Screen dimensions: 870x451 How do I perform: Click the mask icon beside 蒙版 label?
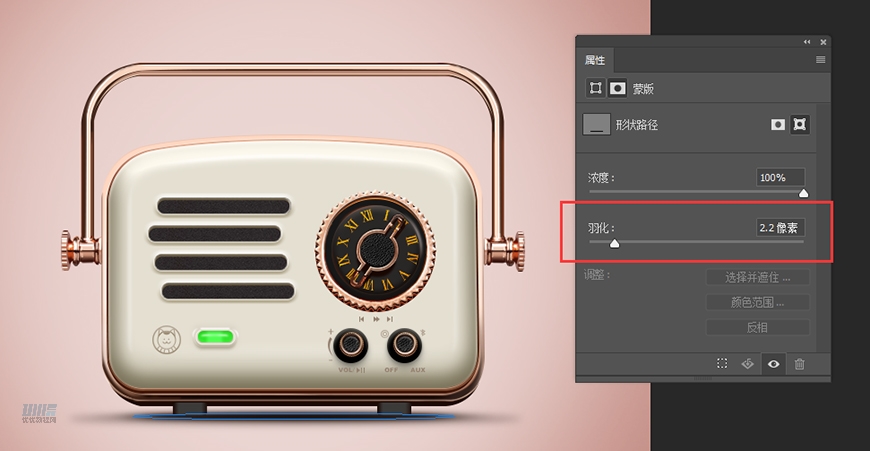coord(618,88)
